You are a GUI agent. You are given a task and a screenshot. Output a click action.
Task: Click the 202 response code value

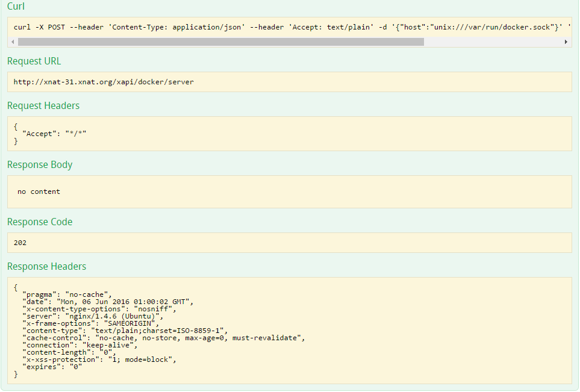click(x=20, y=243)
